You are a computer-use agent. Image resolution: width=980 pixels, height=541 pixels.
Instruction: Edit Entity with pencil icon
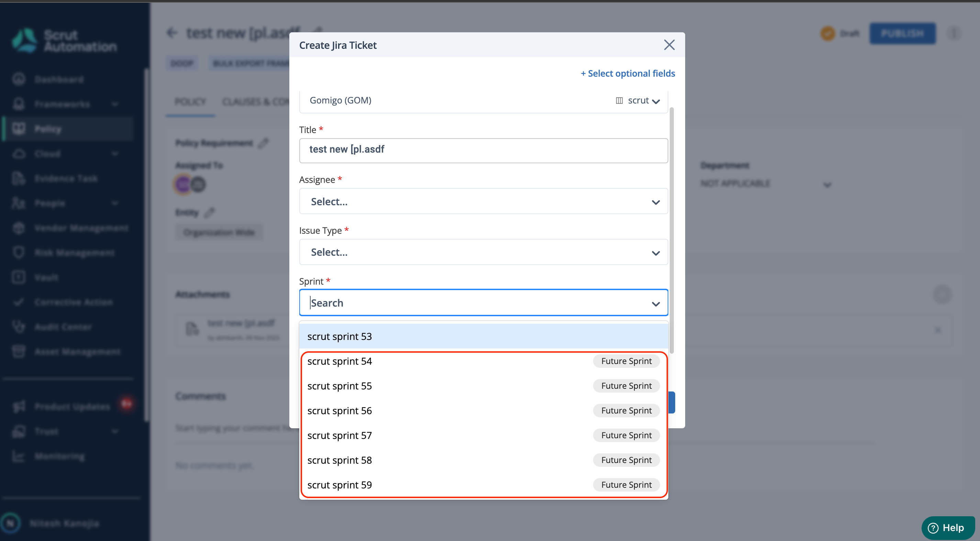[209, 212]
